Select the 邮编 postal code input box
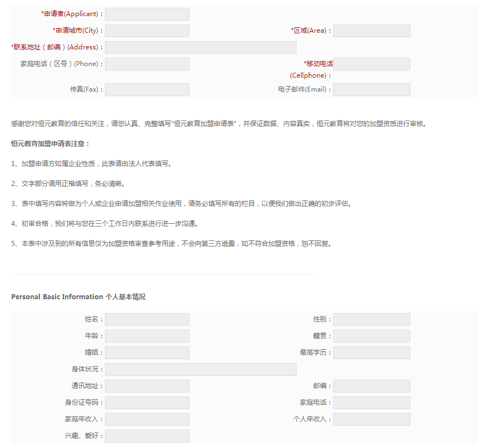482x448 pixels. coord(371,386)
